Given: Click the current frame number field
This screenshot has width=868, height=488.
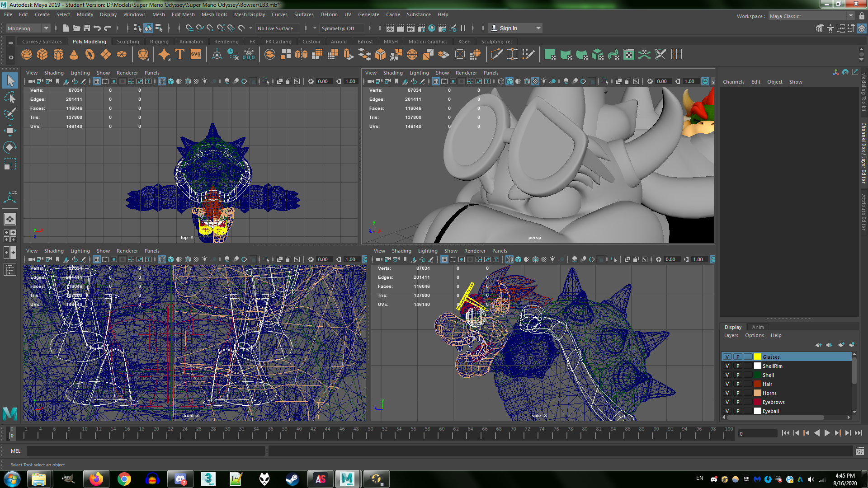Looking at the screenshot, I should tap(757, 434).
